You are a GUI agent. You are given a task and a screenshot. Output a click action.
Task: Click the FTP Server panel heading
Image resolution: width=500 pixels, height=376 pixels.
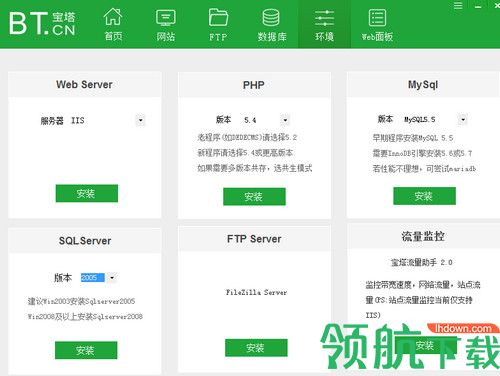(254, 239)
